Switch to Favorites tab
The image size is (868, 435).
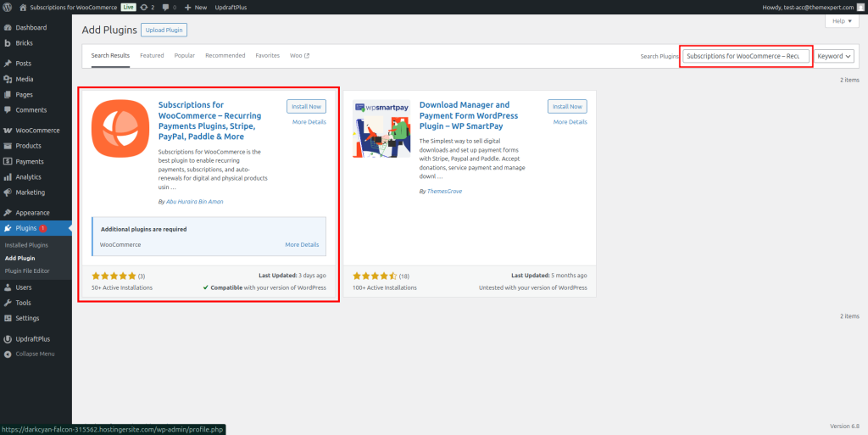click(267, 56)
